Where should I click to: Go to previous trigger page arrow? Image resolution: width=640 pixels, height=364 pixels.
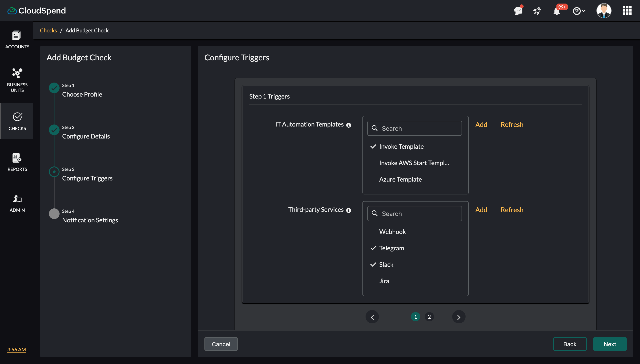click(x=372, y=317)
